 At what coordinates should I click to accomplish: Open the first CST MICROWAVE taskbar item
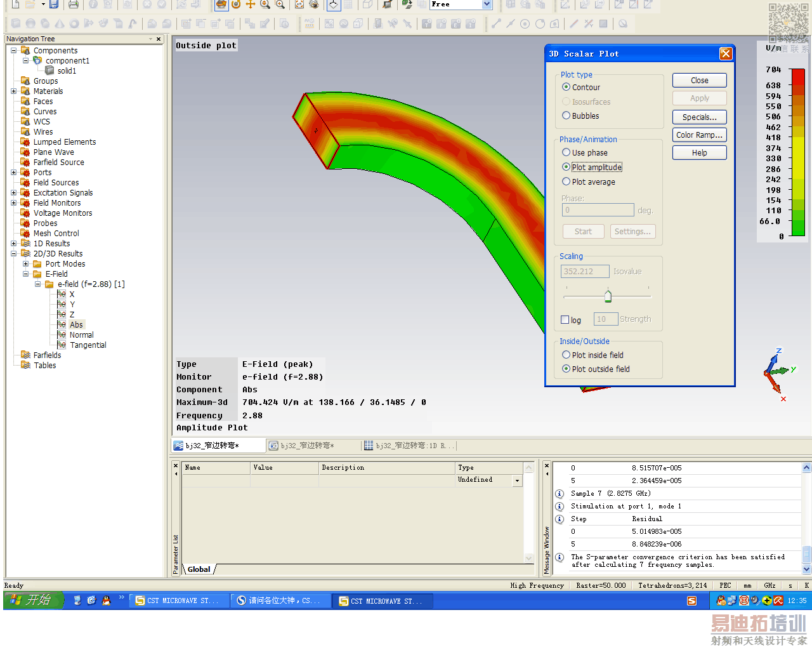click(x=180, y=600)
